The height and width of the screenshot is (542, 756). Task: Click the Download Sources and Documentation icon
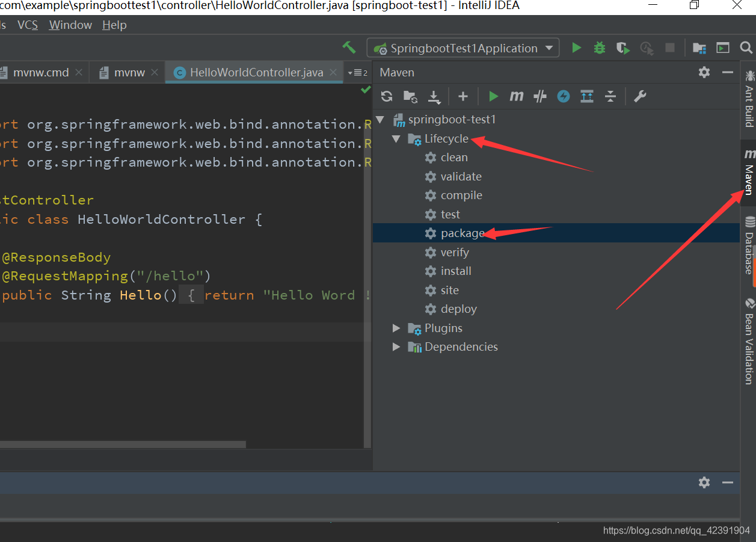coord(434,96)
